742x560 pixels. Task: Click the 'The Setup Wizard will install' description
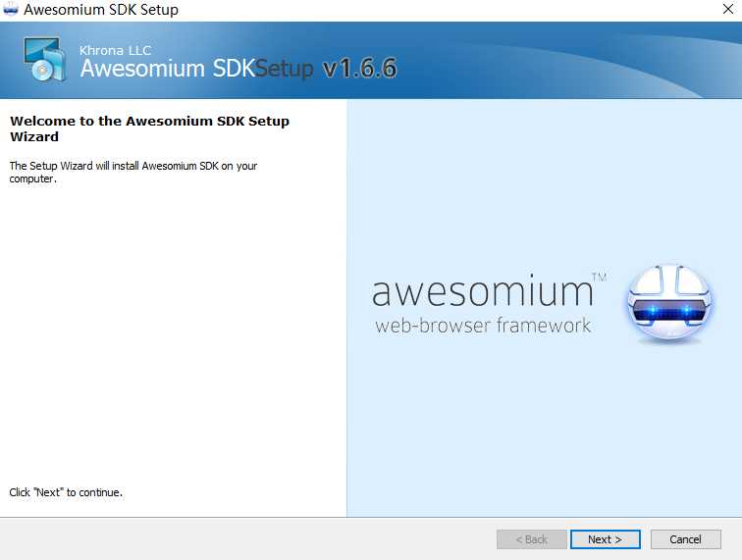132,173
